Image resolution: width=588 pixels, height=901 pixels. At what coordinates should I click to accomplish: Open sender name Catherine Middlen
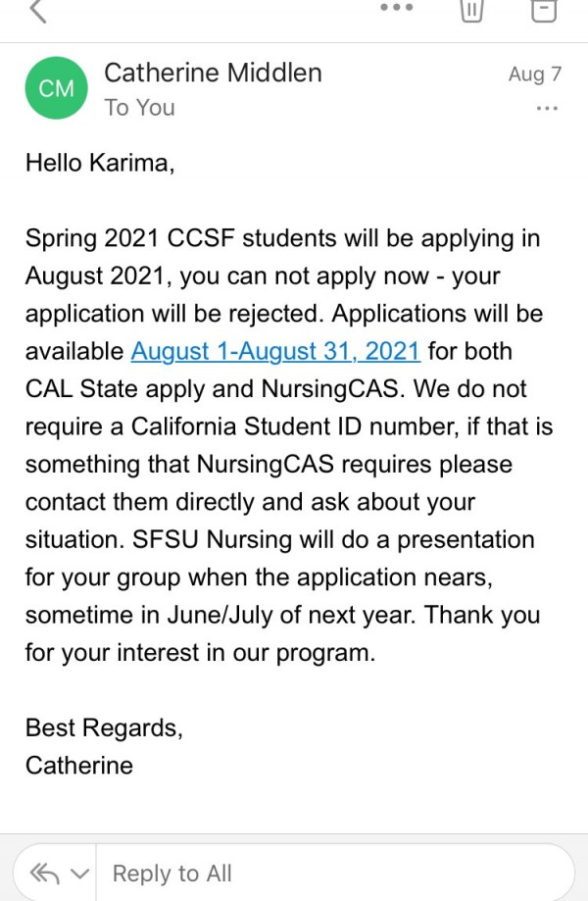213,73
